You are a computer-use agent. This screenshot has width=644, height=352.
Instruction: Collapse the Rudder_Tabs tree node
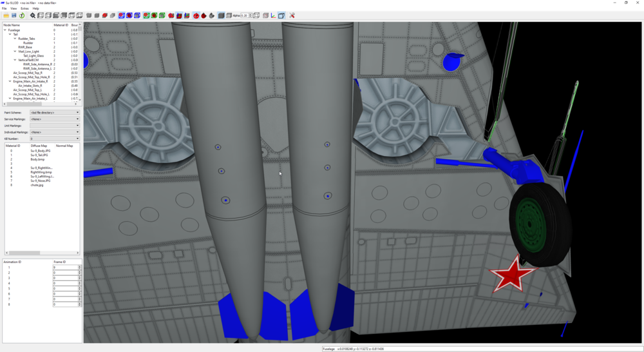point(15,39)
